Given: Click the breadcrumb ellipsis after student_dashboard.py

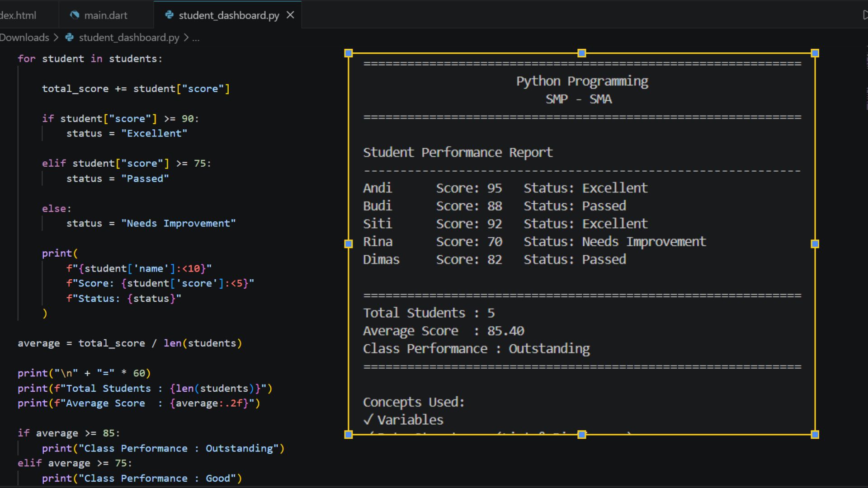Looking at the screenshot, I should click(x=196, y=38).
